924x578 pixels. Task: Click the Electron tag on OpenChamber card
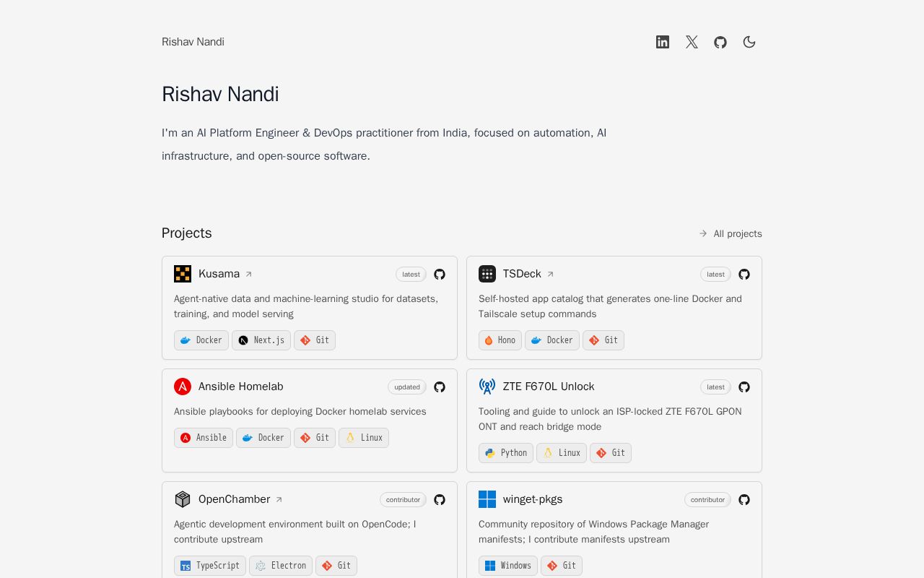click(x=281, y=566)
